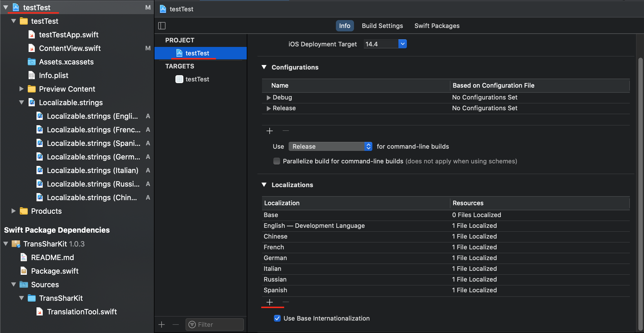Image resolution: width=644 pixels, height=333 pixels.
Task: Click the plus icon under Configurations
Action: click(x=270, y=131)
